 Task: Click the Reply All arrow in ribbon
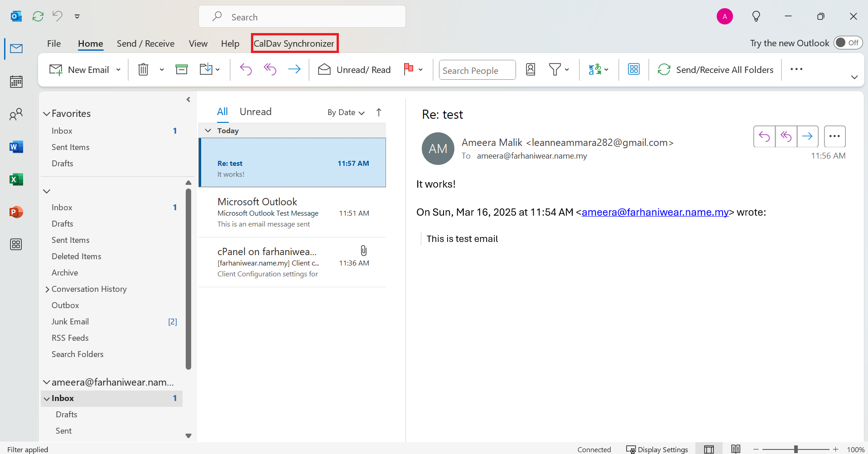click(270, 69)
